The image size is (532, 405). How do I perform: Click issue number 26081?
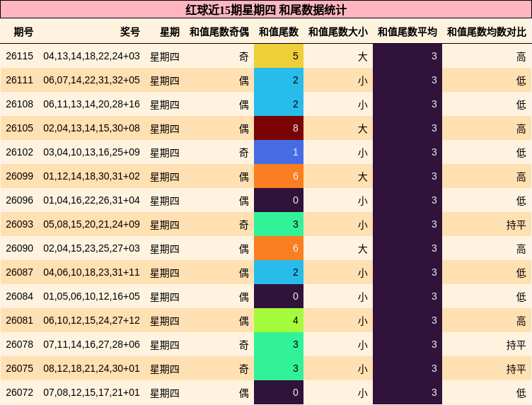tap(19, 320)
